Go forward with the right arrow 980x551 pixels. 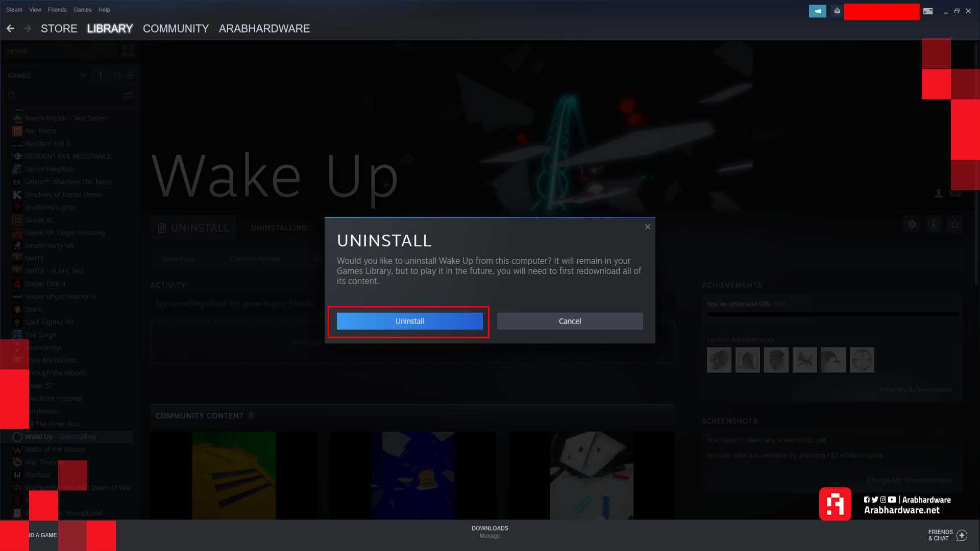coord(27,29)
